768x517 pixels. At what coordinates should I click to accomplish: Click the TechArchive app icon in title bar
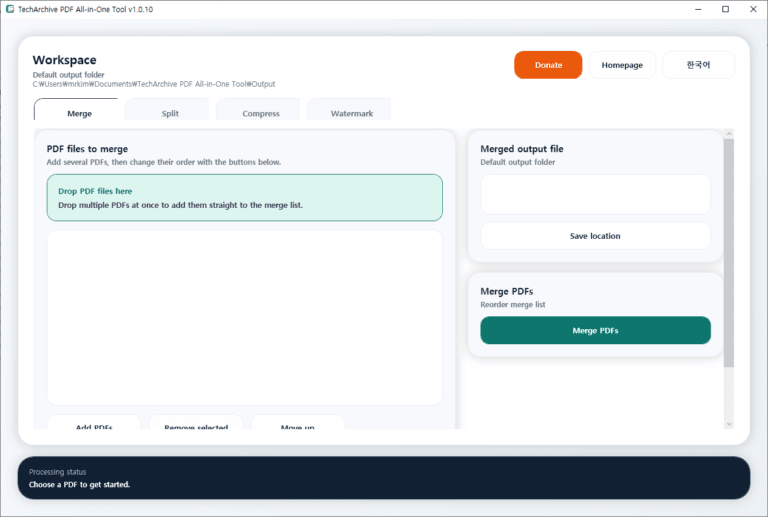pos(10,9)
